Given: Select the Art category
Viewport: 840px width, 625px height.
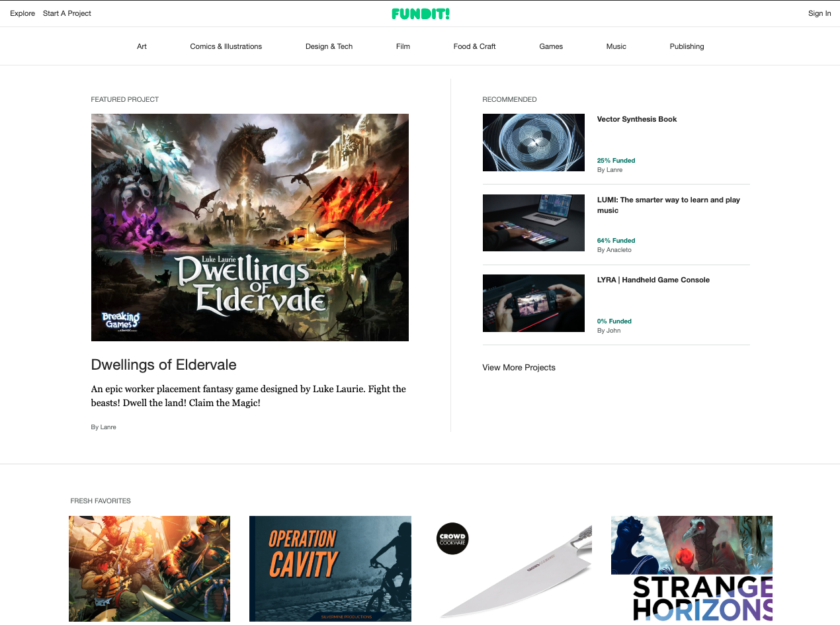Looking at the screenshot, I should tap(142, 46).
